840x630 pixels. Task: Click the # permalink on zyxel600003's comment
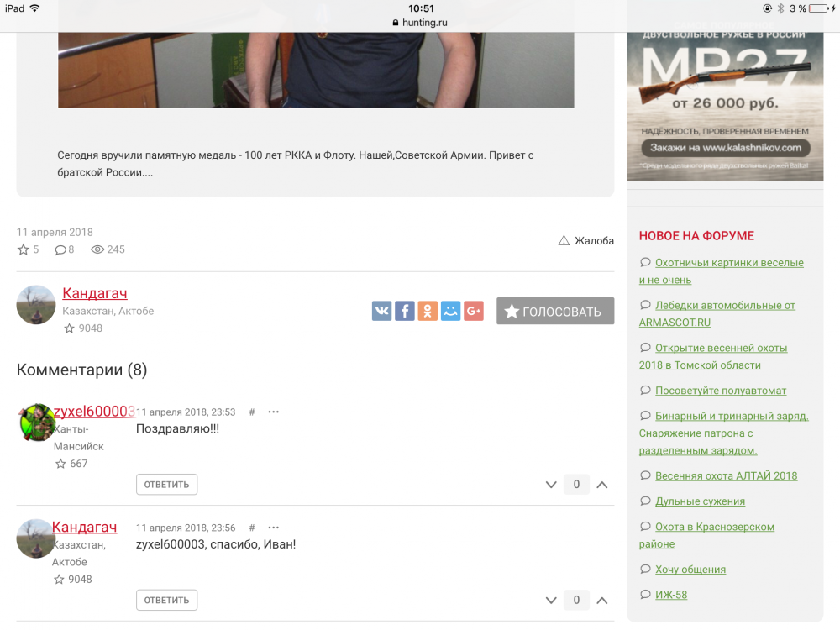(252, 412)
